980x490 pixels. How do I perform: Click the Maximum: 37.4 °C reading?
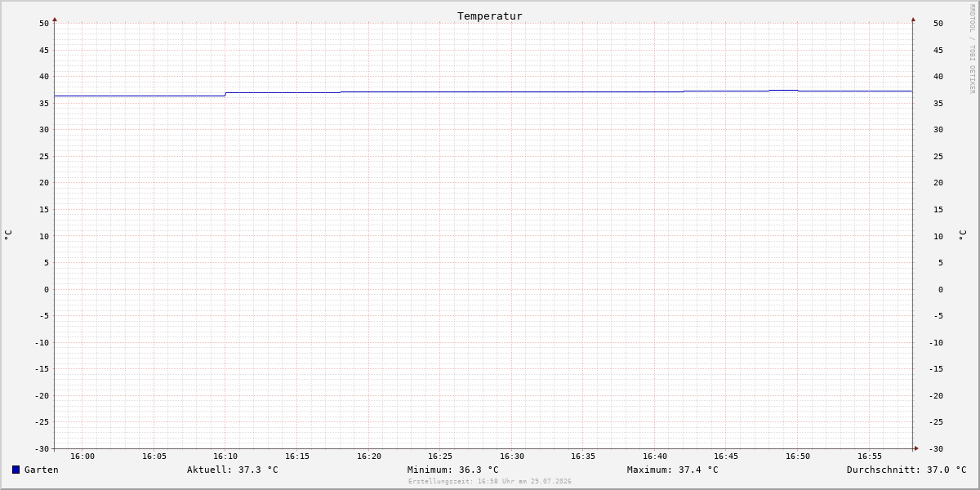coord(673,470)
